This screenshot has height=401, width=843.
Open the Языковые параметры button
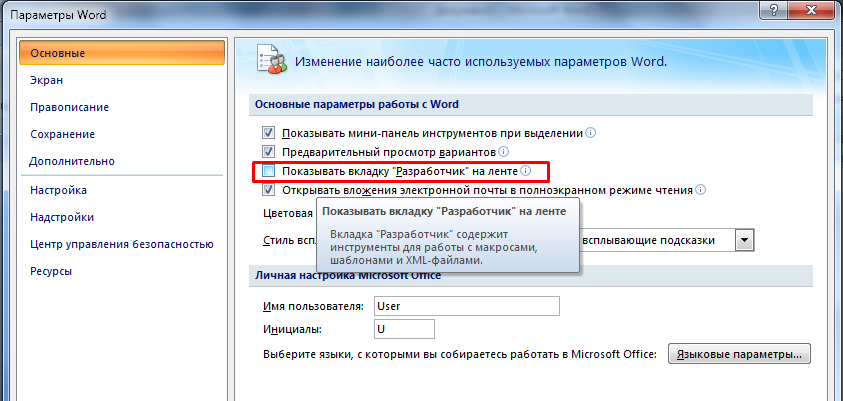pos(739,355)
